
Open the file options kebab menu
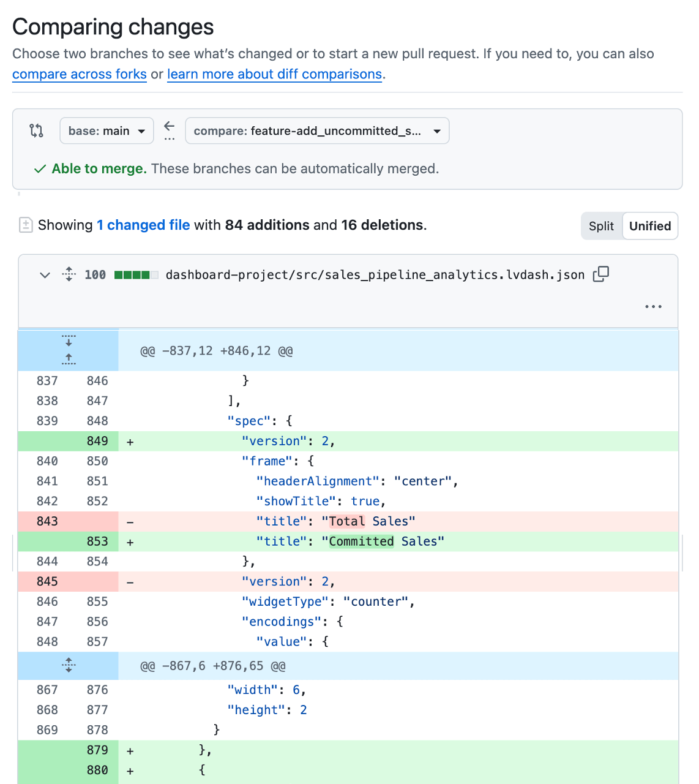653,306
